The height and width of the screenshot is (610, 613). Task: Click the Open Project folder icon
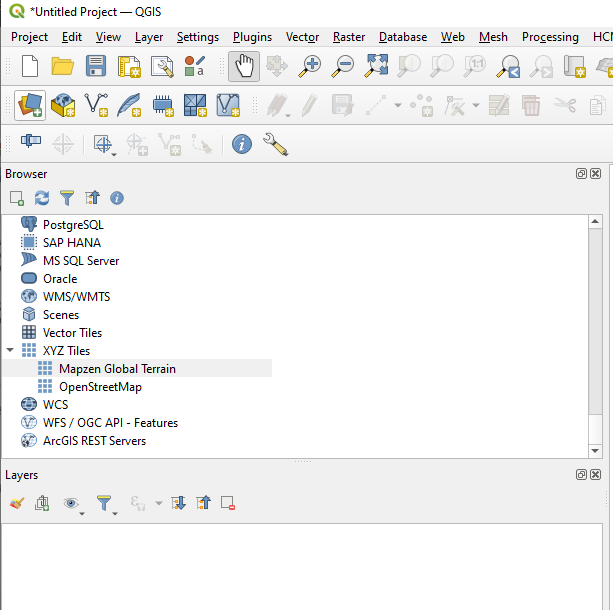coord(63,67)
